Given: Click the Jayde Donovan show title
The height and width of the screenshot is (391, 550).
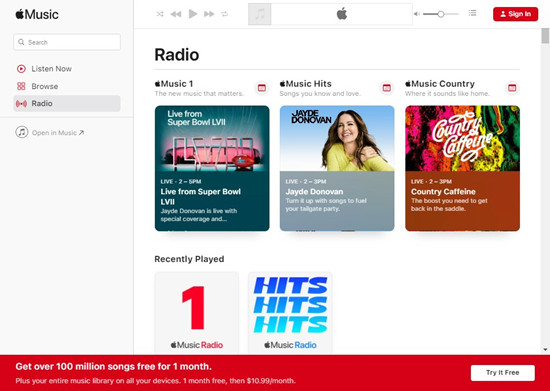Looking at the screenshot, I should click(314, 192).
